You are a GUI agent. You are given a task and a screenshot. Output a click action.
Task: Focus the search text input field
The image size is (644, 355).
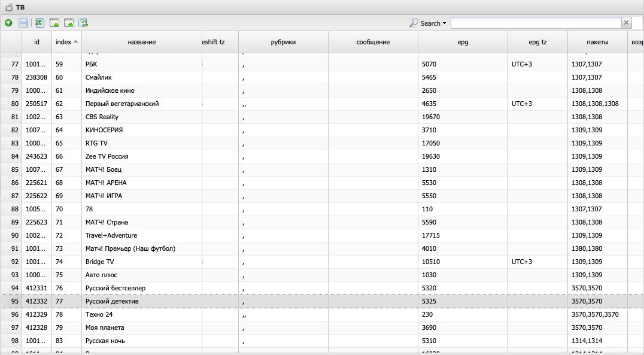(536, 23)
